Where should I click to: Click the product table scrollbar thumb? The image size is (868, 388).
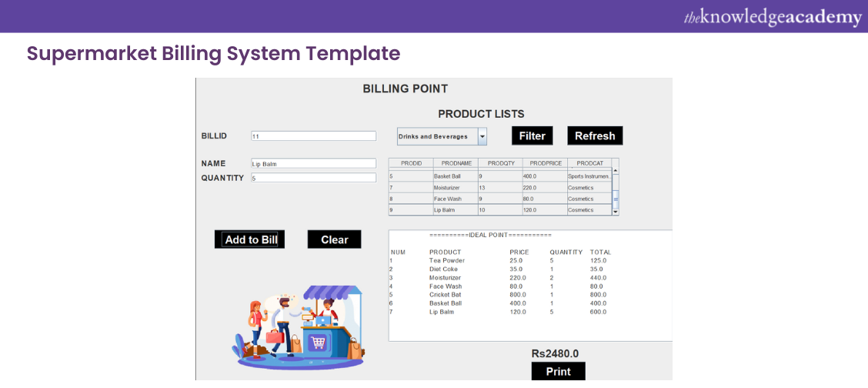(x=615, y=199)
